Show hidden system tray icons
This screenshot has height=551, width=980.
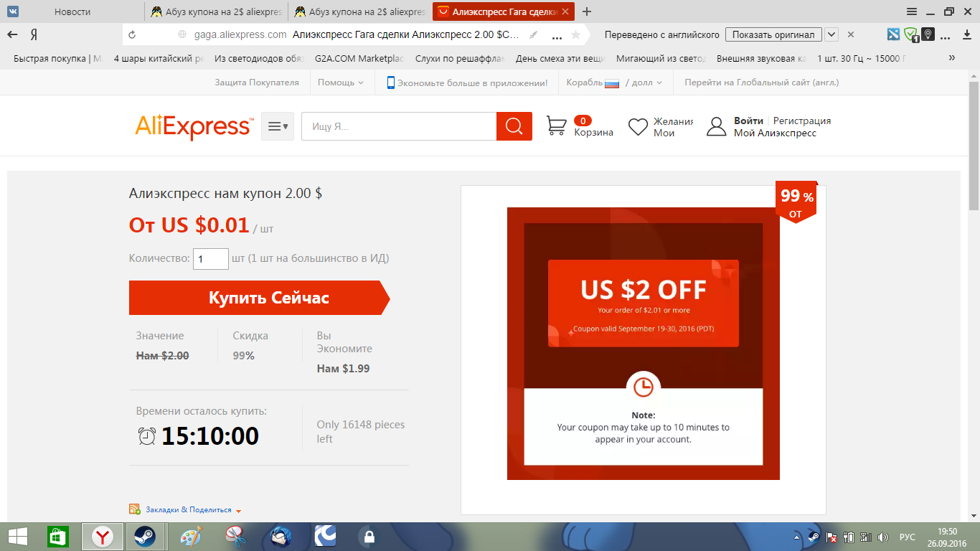tap(796, 537)
